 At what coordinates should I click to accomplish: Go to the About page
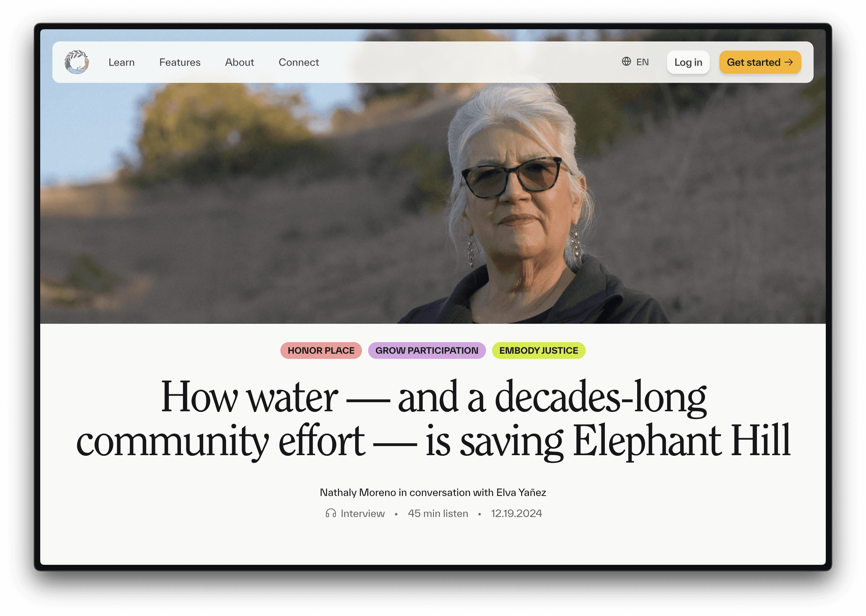point(240,62)
